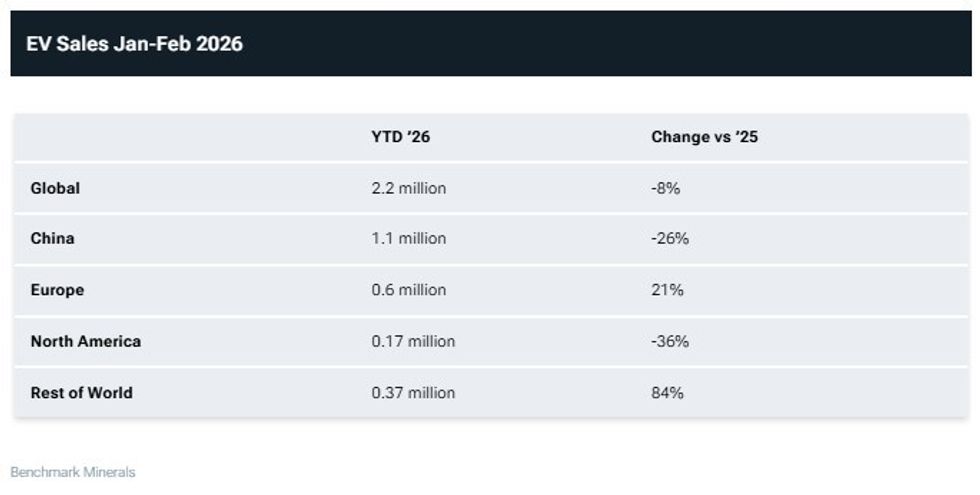Select the China -26% change value
Viewport: 980px width, 495px height.
point(670,239)
